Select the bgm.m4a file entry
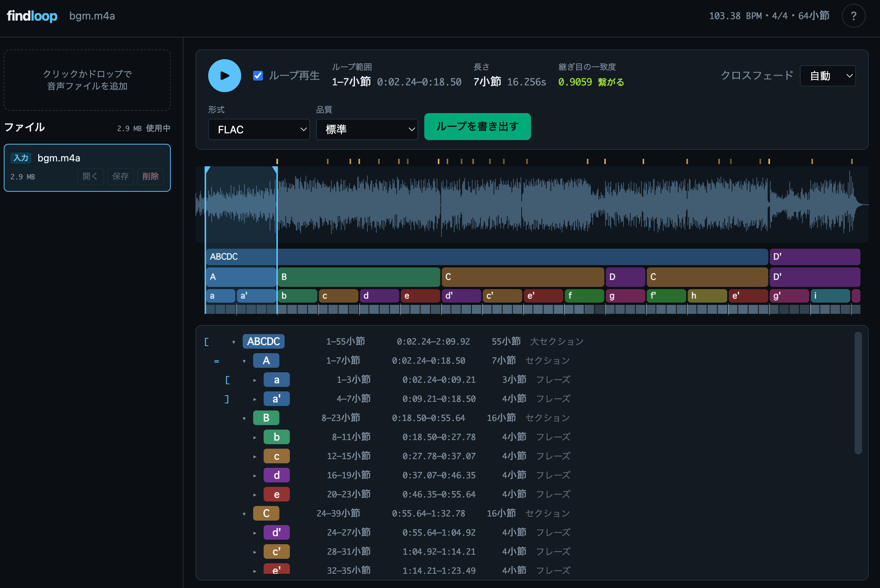Screen dimensions: 880x588 [x=87, y=168]
